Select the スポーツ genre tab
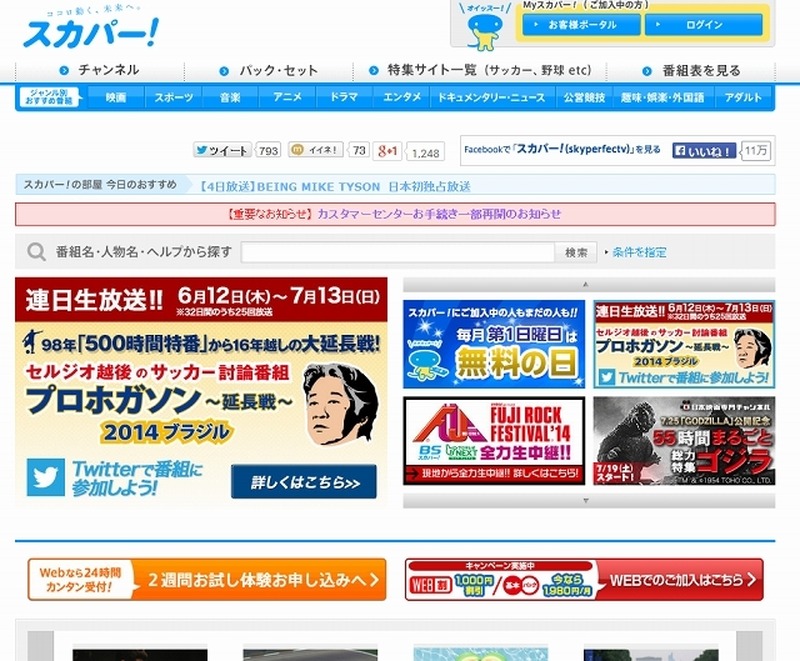The image size is (800, 661). coord(173,98)
